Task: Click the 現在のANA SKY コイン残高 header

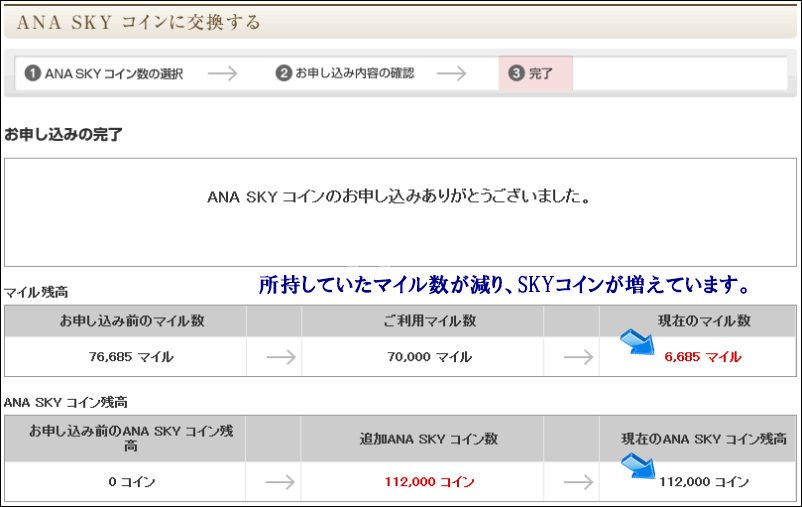Action: (704, 439)
